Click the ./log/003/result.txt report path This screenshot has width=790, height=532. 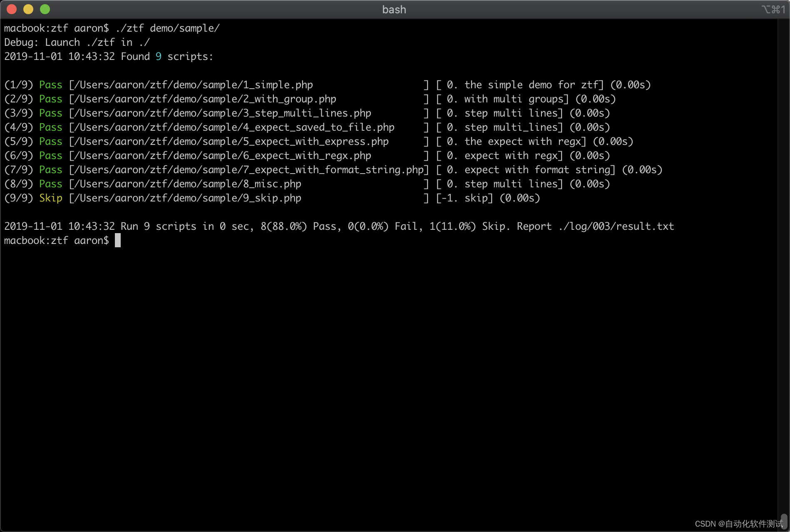[x=616, y=226]
